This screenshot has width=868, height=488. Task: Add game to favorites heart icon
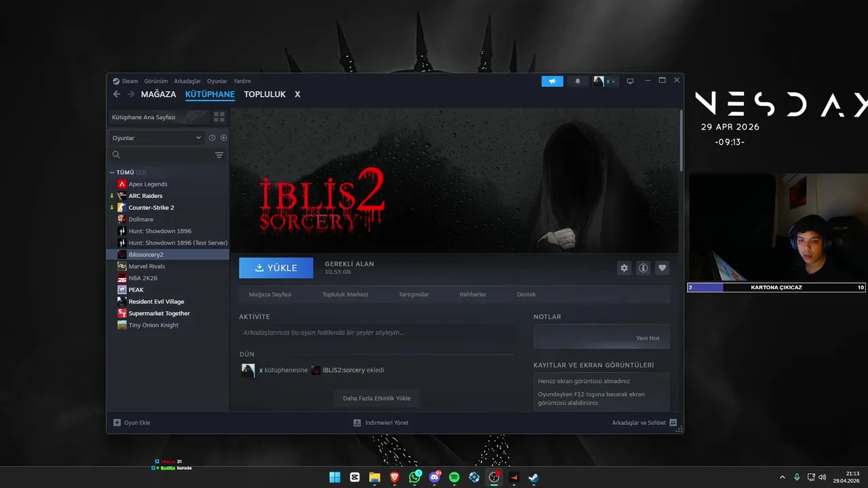pos(663,268)
